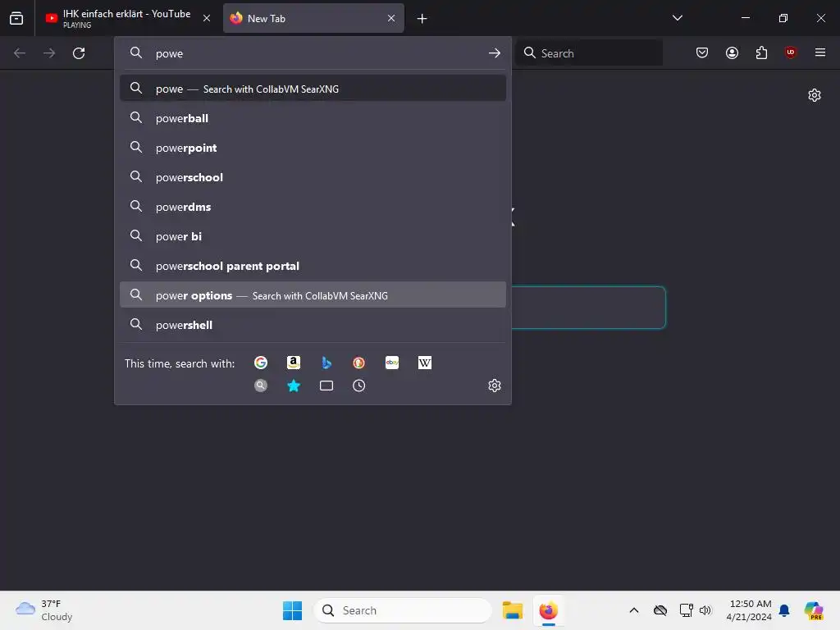Image resolution: width=840 pixels, height=630 pixels.
Task: Click the new tab page search field
Action: click(588, 308)
